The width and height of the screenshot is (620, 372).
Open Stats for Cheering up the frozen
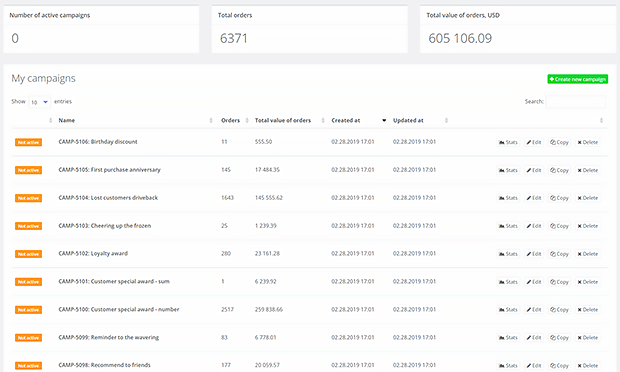click(508, 226)
